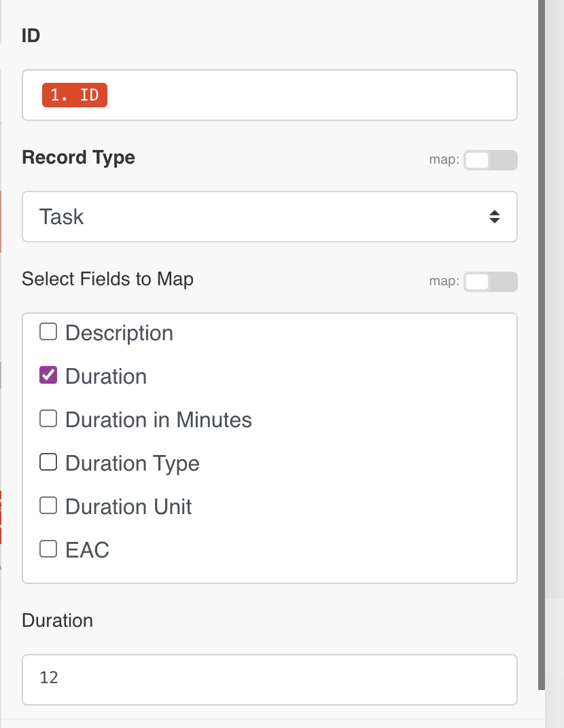Toggle the map switch for Record Type
Screen dimensions: 564x728
click(x=490, y=160)
